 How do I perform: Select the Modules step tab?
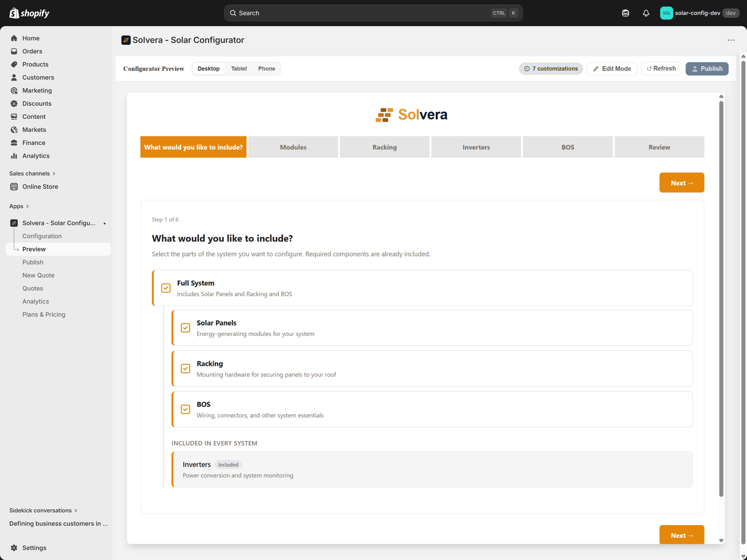[293, 147]
